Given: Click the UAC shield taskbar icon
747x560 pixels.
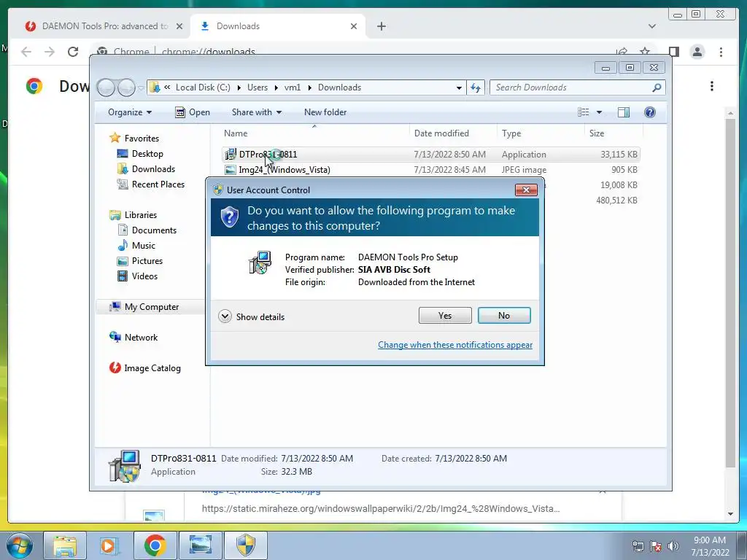Looking at the screenshot, I should (x=246, y=545).
